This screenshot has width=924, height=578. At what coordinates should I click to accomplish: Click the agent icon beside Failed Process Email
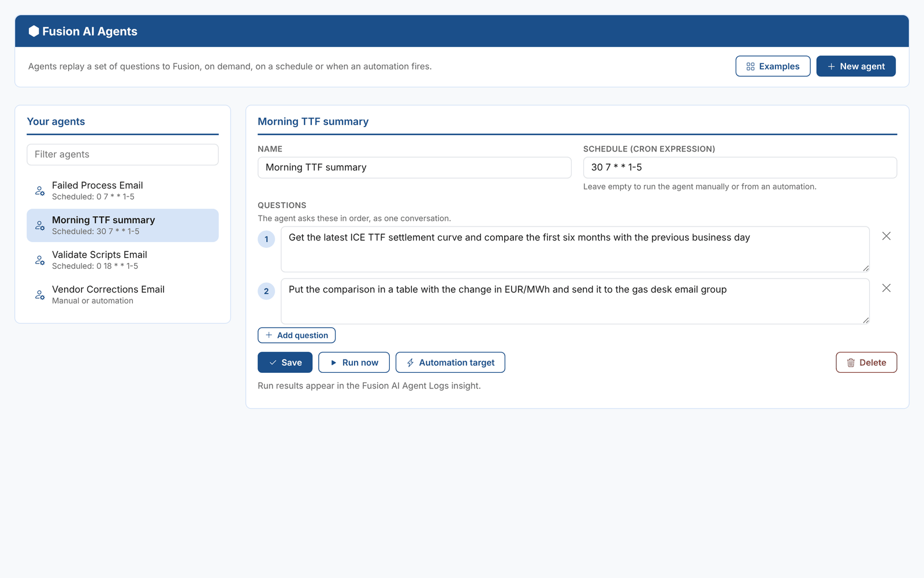[x=40, y=191]
